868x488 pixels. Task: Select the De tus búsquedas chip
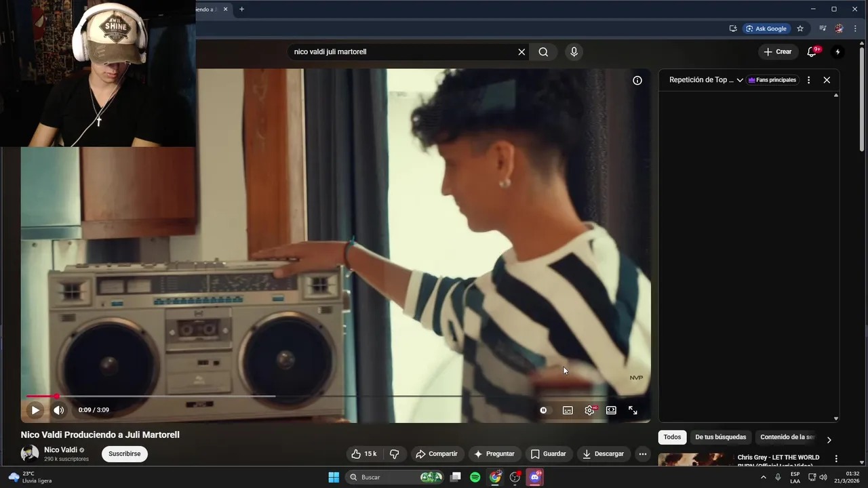[720, 437]
